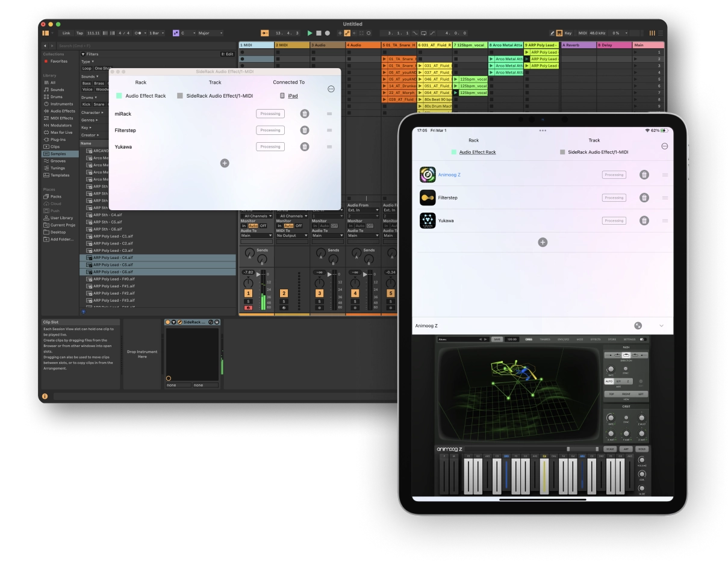This screenshot has height=568, width=728.
Task: Open the ellipsis options in the Mac SideRack window
Action: (x=331, y=89)
